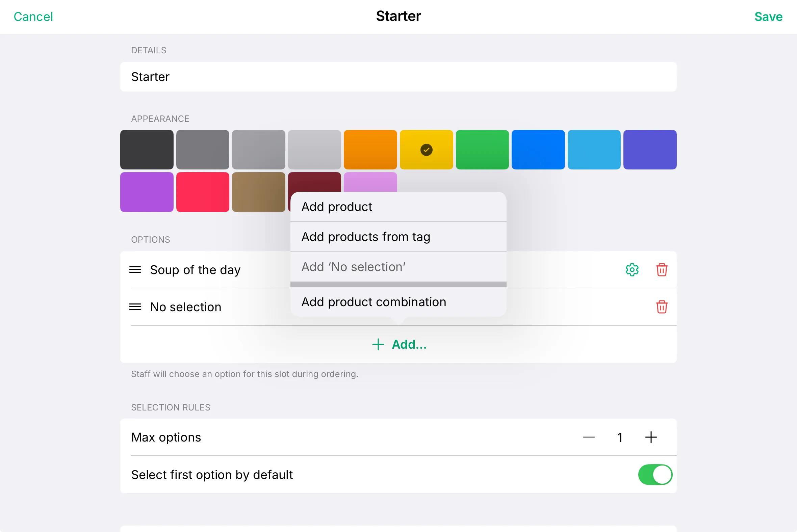Pick the indigo color swatch
Viewport: 797px width, 532px height.
click(650, 150)
